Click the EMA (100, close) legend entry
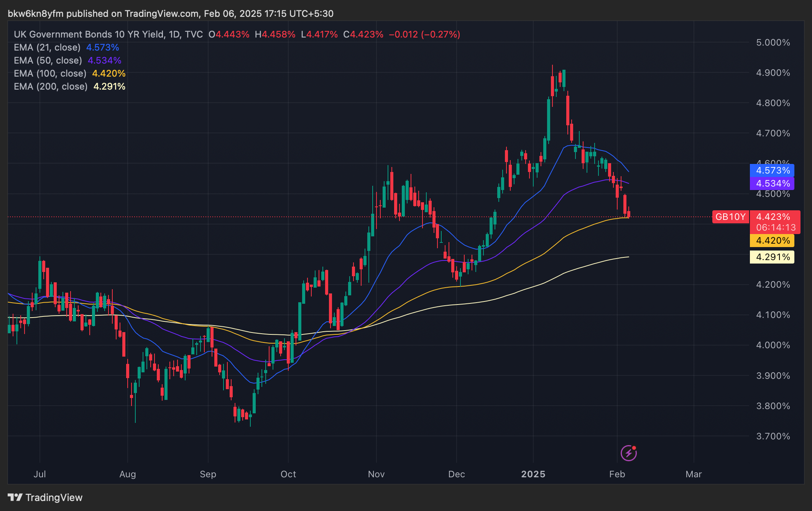Image resolution: width=812 pixels, height=511 pixels. pos(50,74)
